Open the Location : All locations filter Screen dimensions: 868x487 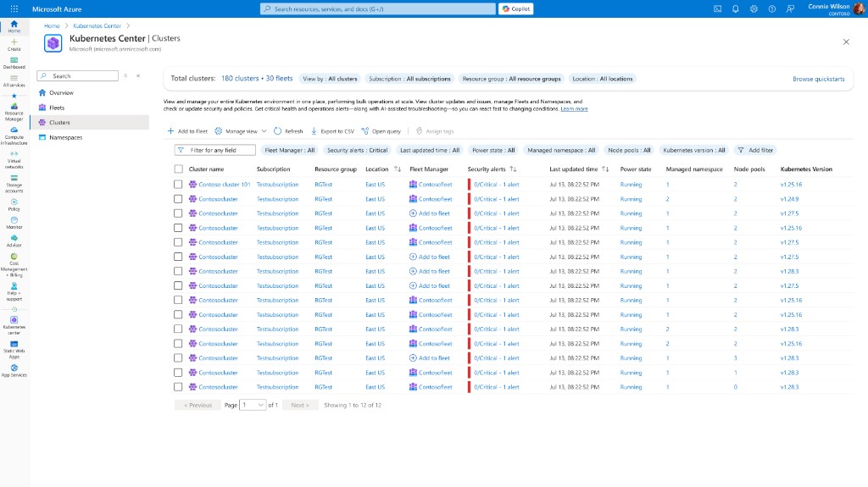603,79
